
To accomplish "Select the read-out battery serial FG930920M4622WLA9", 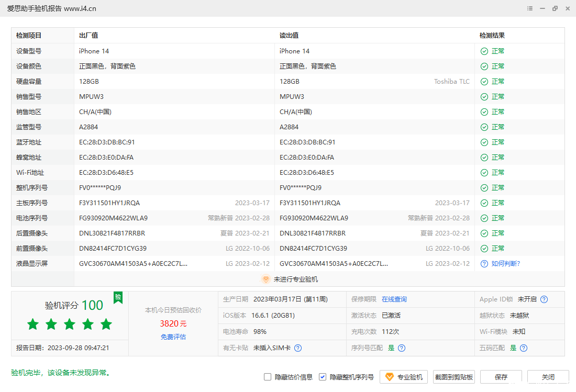I will [314, 218].
